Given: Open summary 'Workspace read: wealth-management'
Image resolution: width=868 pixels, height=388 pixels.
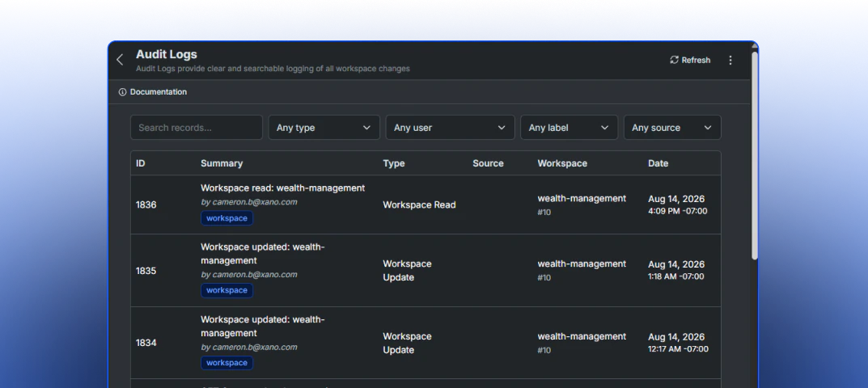Looking at the screenshot, I should pos(283,188).
